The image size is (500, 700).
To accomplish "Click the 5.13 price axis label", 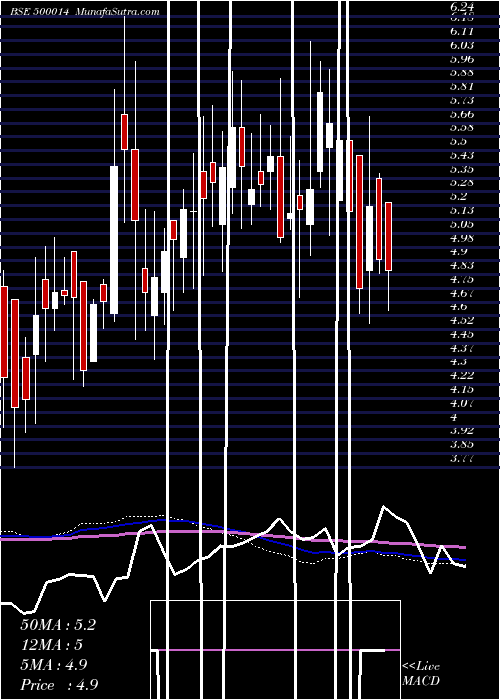I will coord(461,210).
